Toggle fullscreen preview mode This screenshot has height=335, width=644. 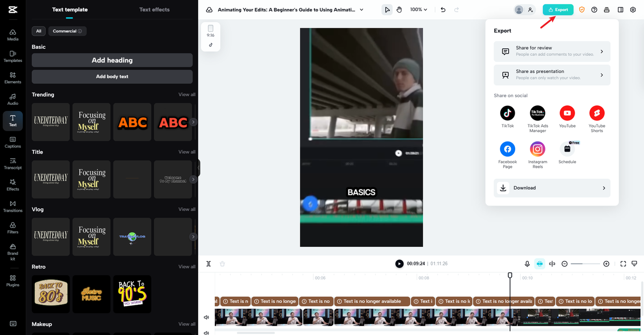coord(623,263)
